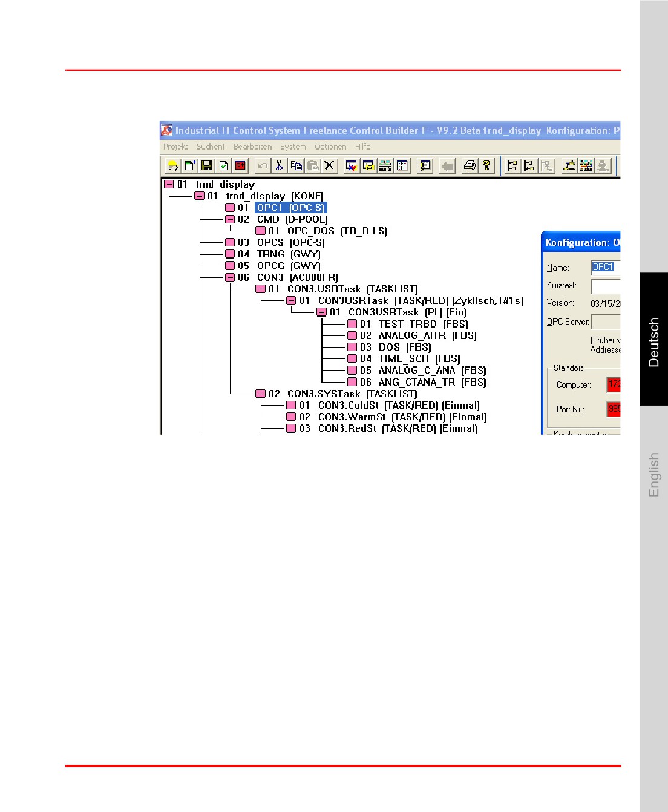The height and width of the screenshot is (812, 668).
Task: Collapse the root trnd_display node
Action: pos(169,184)
